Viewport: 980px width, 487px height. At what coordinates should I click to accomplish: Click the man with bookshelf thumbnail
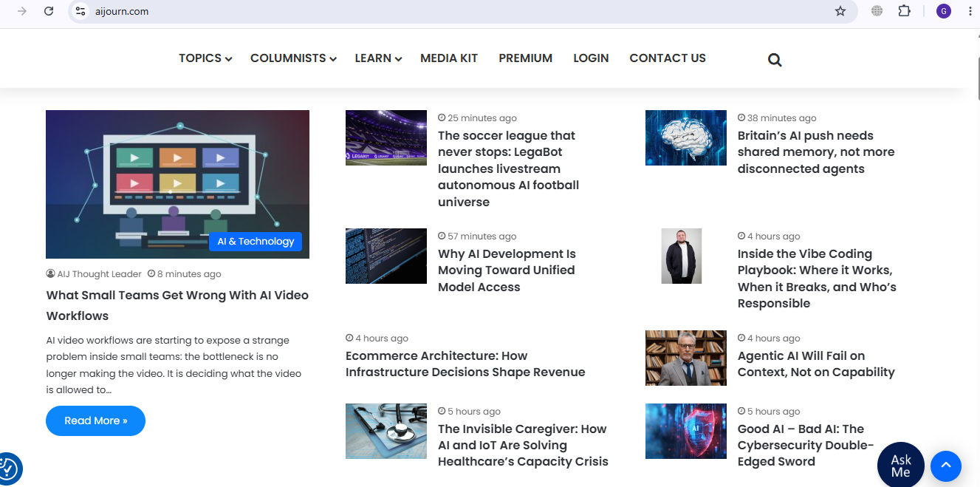tap(686, 358)
